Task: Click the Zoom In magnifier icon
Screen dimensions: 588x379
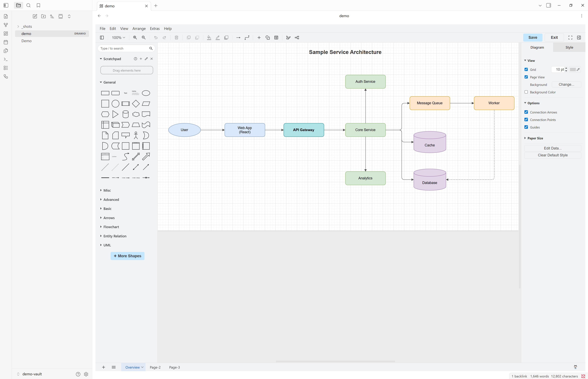Action: tap(135, 38)
